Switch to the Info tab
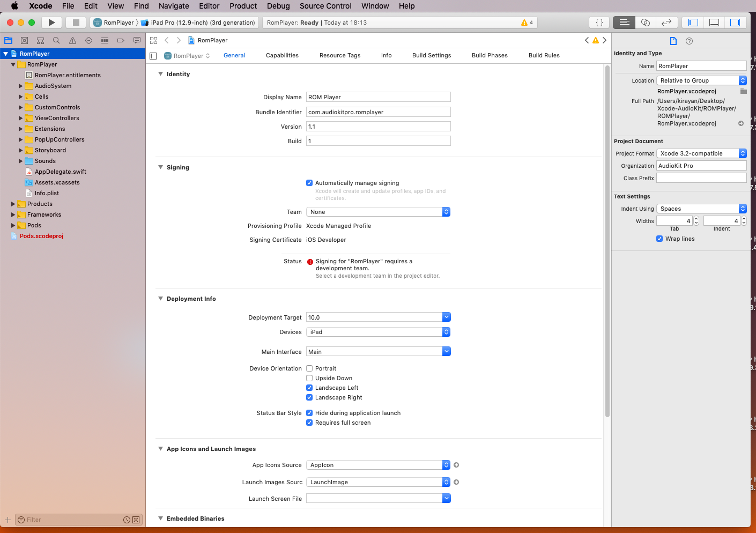756x533 pixels. pos(386,55)
